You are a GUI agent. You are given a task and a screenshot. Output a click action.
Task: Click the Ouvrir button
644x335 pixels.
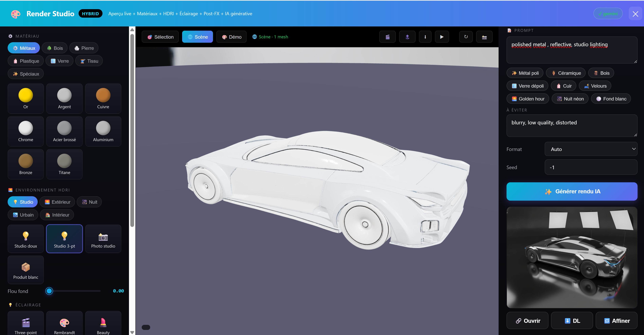coord(527,321)
